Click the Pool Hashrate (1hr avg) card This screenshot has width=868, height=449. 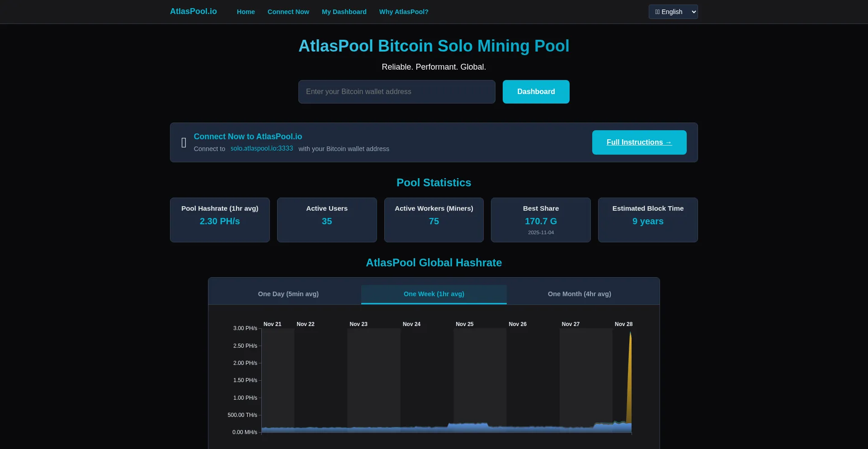(x=220, y=220)
